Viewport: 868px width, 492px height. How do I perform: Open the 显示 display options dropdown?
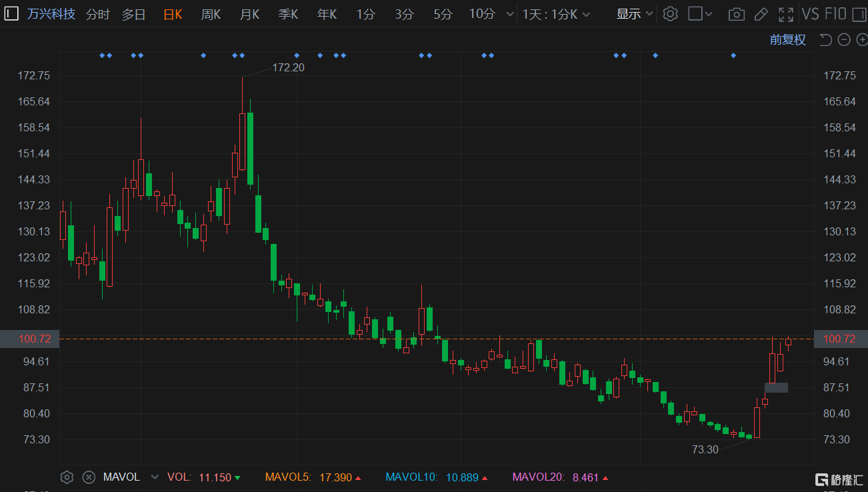click(635, 14)
